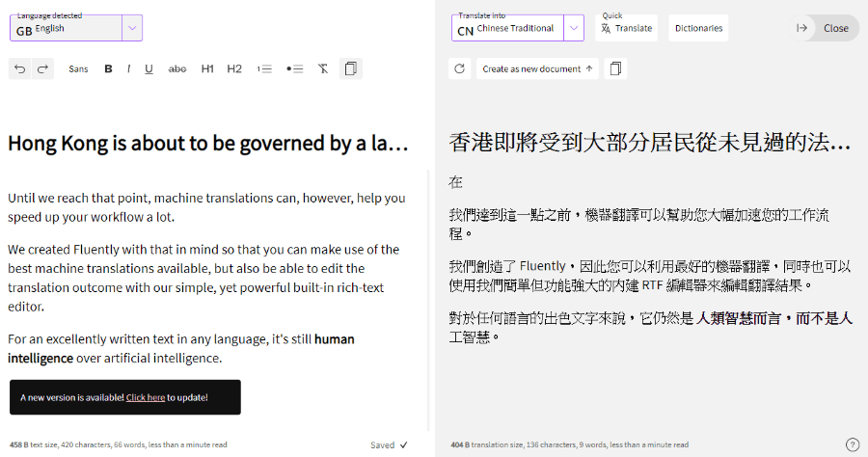Insert a numbered list
The image size is (868, 457).
264,68
